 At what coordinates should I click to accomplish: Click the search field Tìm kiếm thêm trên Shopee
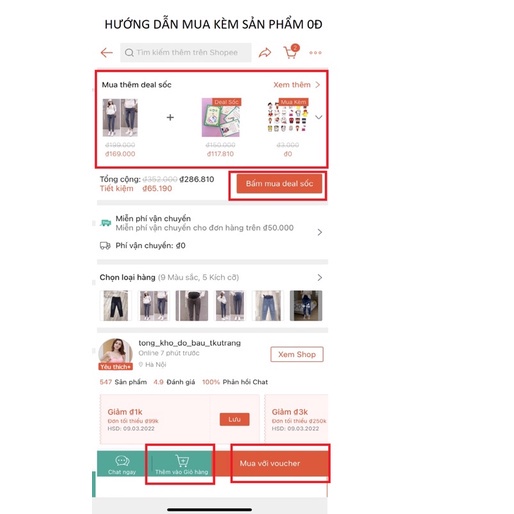pyautogui.click(x=186, y=52)
